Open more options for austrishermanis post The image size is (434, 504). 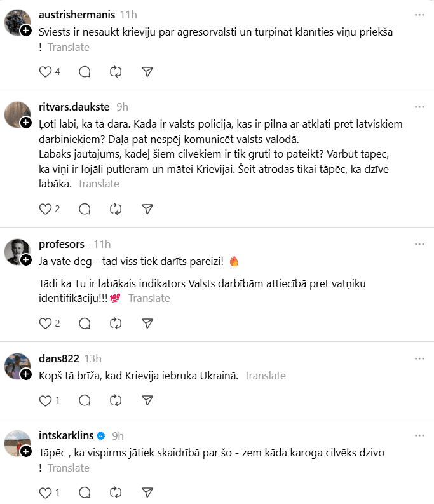tap(419, 15)
